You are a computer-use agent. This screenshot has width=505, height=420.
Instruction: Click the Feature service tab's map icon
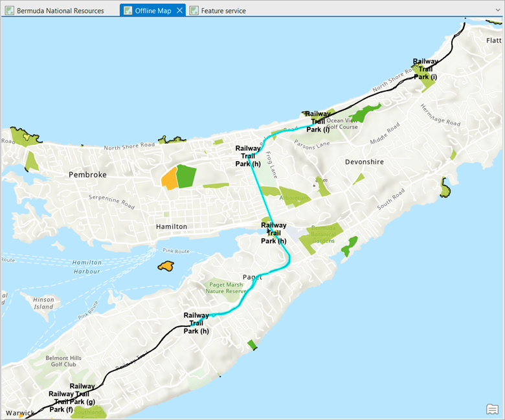pos(194,10)
